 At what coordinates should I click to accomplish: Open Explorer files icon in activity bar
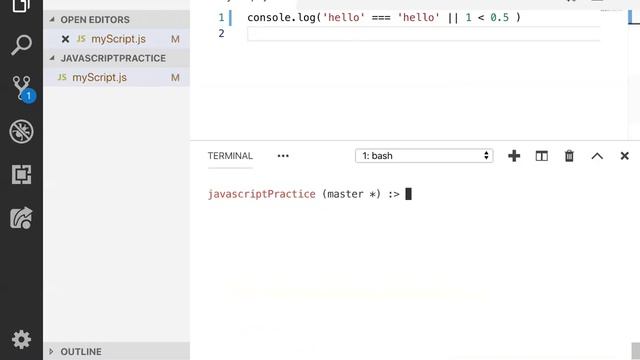(21, 5)
